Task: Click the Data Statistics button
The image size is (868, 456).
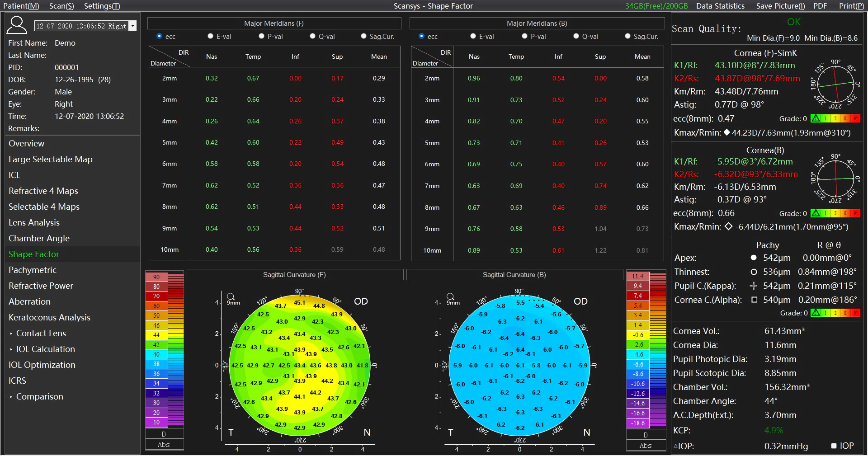Action: click(x=720, y=6)
